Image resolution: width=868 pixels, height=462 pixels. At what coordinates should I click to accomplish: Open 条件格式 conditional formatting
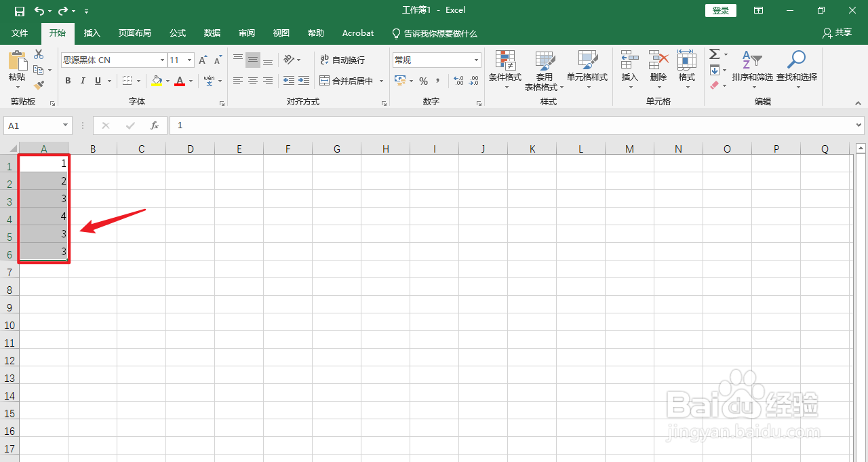pos(505,71)
